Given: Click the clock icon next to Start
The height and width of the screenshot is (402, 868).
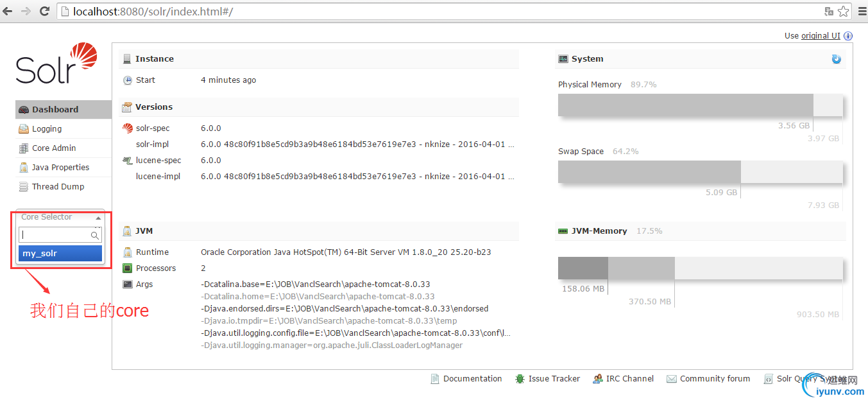Looking at the screenshot, I should point(128,80).
